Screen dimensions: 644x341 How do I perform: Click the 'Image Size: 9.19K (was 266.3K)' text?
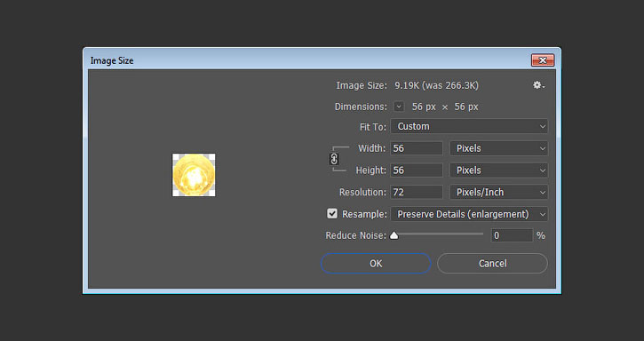[x=407, y=85]
